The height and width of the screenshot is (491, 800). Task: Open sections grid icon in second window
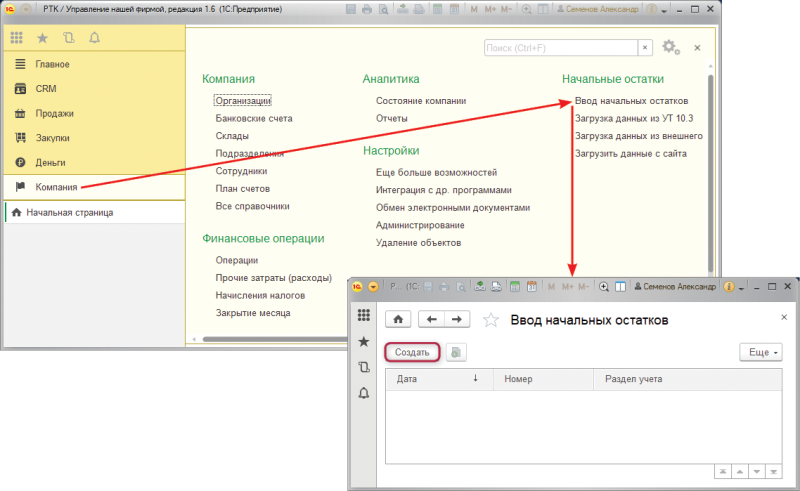(364, 315)
